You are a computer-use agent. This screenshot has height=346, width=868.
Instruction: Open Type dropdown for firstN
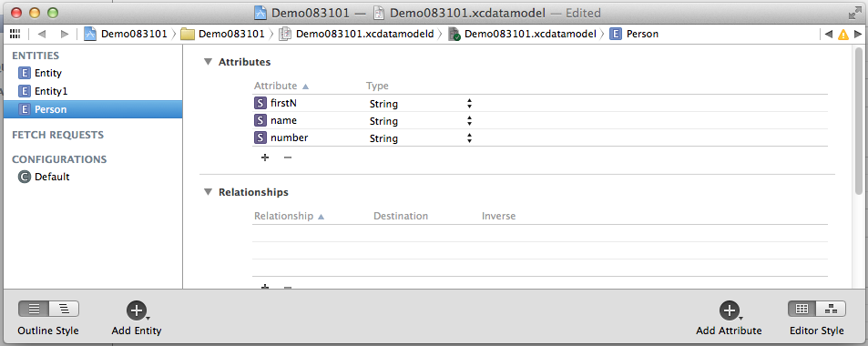pos(422,104)
